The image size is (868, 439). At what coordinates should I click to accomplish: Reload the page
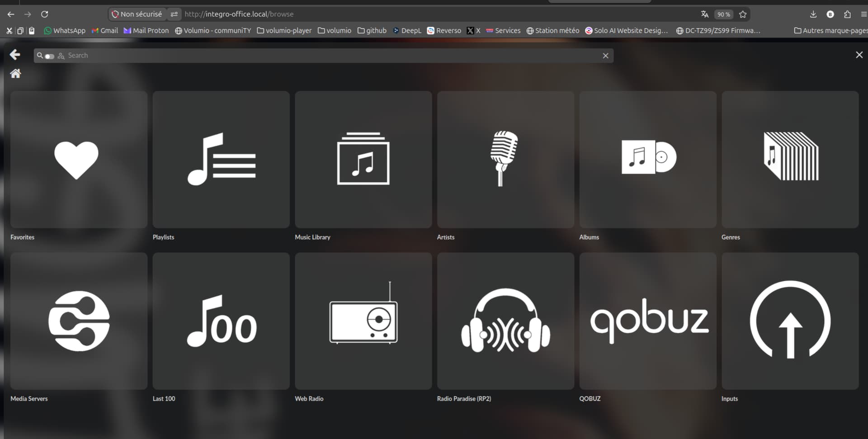click(44, 14)
